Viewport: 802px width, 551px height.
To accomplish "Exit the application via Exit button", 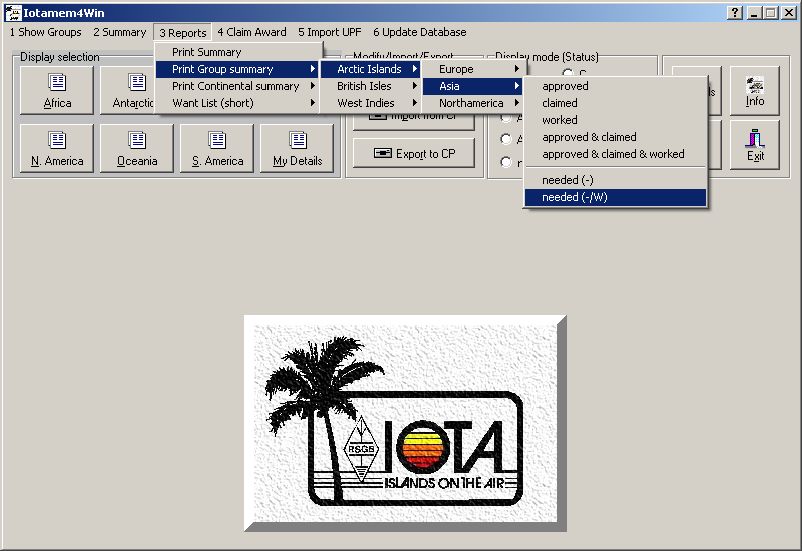I will click(x=755, y=145).
